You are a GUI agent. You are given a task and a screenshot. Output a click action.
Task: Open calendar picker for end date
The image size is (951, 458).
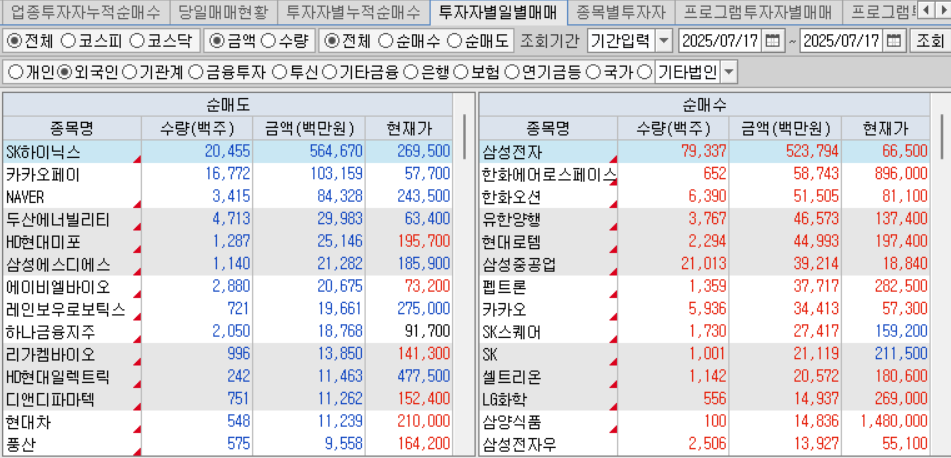pyautogui.click(x=893, y=41)
